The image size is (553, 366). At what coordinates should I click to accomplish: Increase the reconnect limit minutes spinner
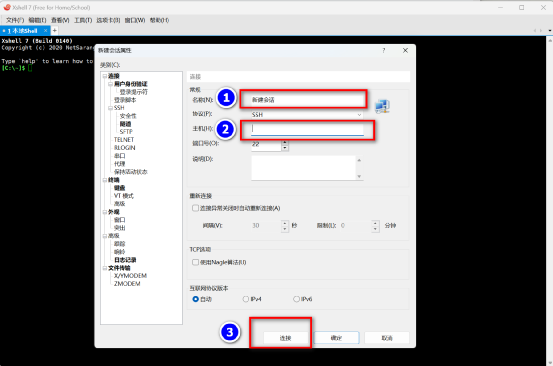(375, 223)
